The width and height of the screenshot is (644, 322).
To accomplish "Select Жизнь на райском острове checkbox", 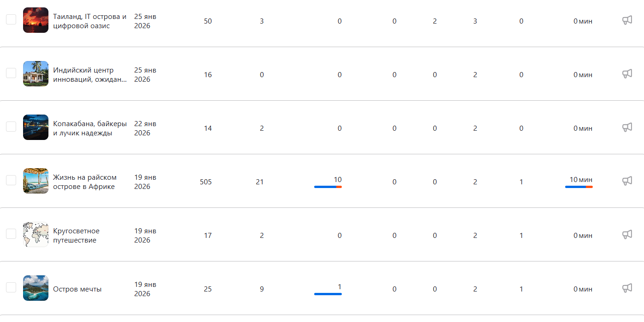I will [x=11, y=180].
